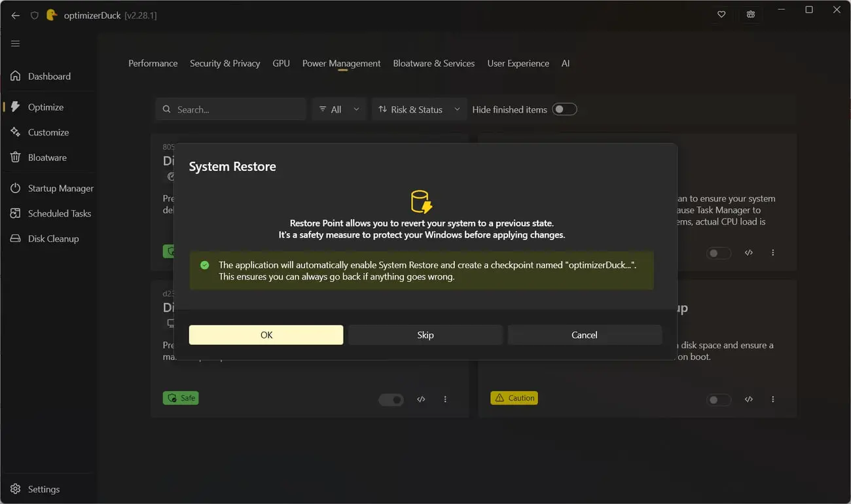Click the Search input field
The height and width of the screenshot is (504, 851).
pyautogui.click(x=231, y=109)
